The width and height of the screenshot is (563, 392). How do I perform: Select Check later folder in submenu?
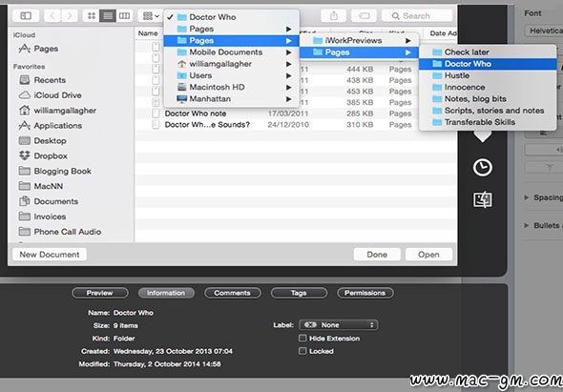(x=488, y=52)
